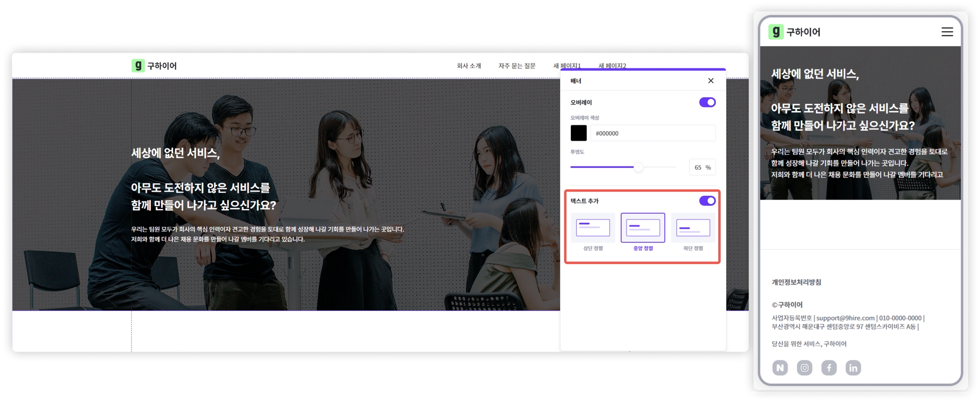Image resolution: width=980 pixels, height=402 pixels.
Task: Toggle the 텍스트 추가 switch off
Action: tap(707, 201)
